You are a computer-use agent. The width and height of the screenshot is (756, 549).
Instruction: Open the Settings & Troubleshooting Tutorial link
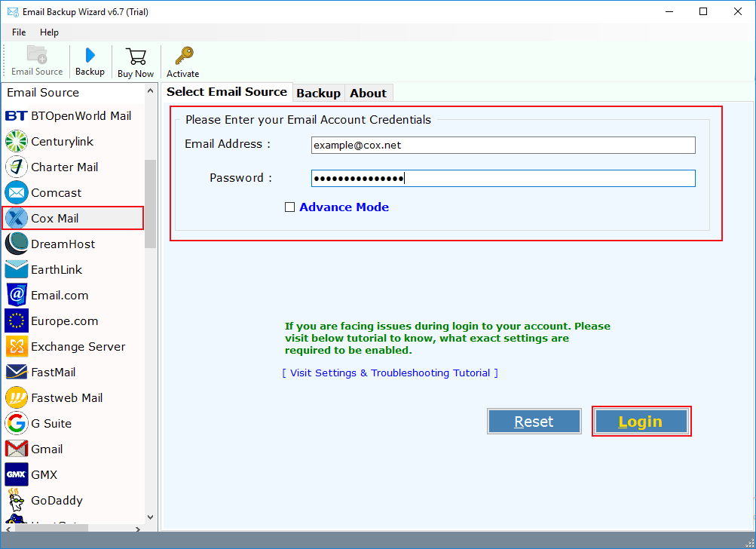(390, 373)
